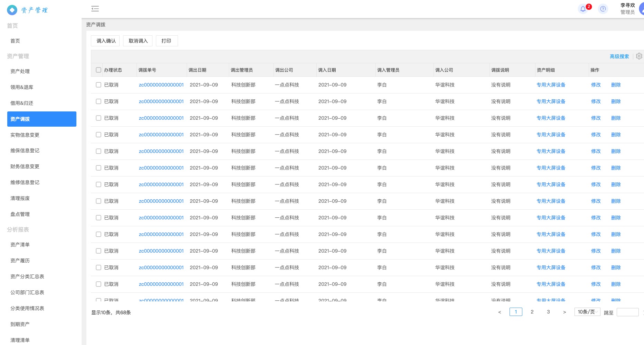The width and height of the screenshot is (644, 345).
Task: Check the sixth row's checkbox
Action: tap(99, 168)
